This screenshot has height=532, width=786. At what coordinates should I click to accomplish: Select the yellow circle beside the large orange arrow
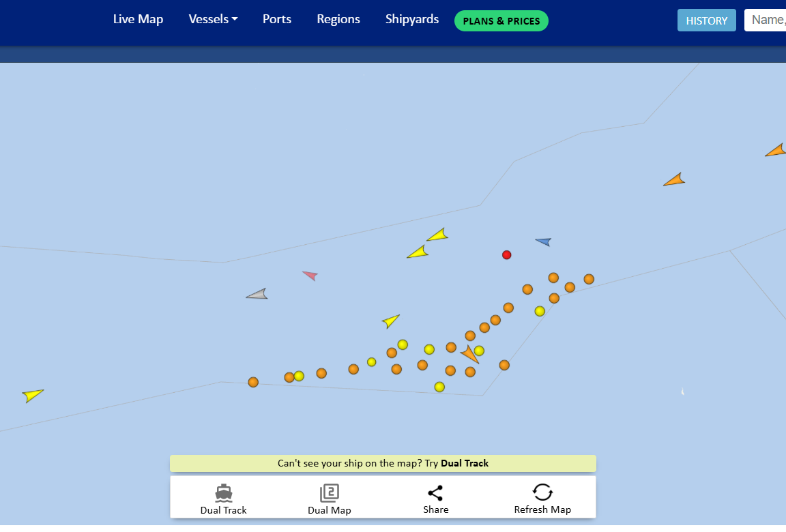pyautogui.click(x=479, y=351)
